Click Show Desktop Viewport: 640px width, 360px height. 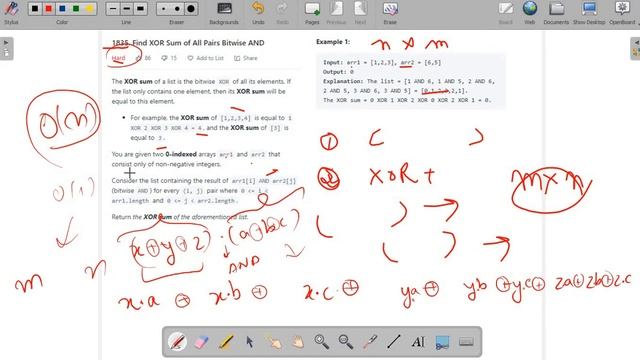pos(589,13)
